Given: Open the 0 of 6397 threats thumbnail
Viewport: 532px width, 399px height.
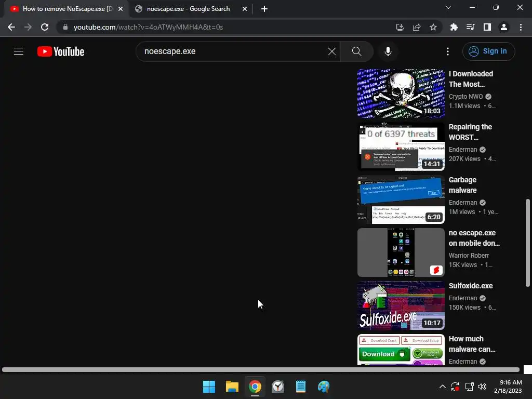Looking at the screenshot, I should click(401, 147).
